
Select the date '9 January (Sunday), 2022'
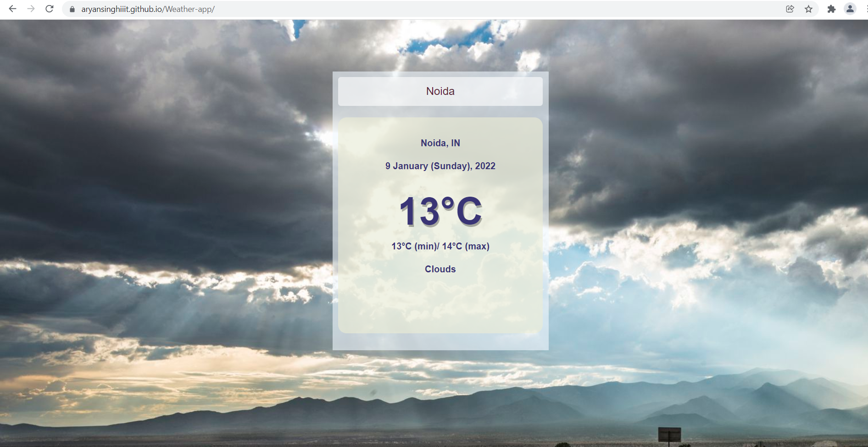(x=440, y=166)
